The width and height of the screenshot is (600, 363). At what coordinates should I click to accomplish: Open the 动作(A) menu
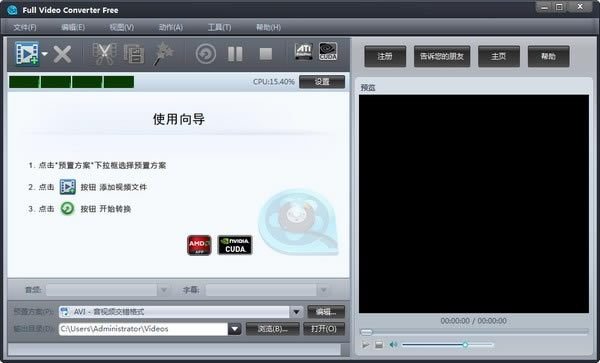click(171, 27)
